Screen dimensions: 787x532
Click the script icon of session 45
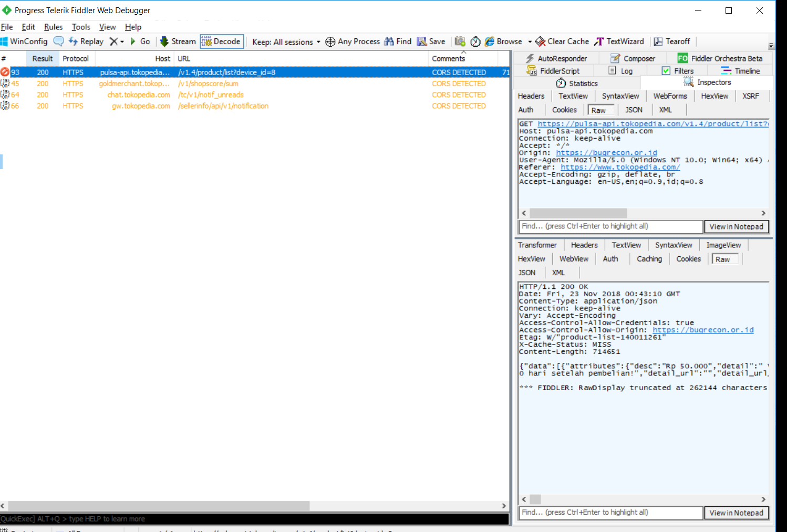(x=5, y=83)
